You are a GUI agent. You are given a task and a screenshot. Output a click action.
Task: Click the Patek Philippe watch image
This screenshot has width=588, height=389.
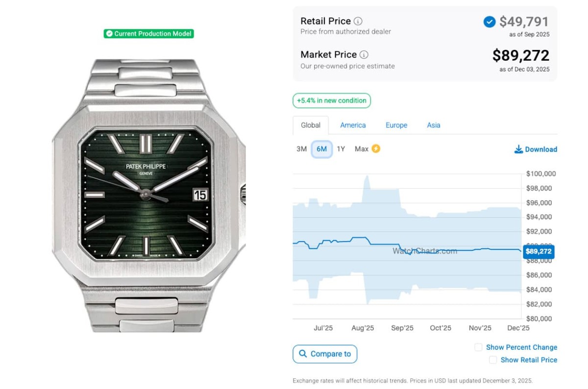148,195
